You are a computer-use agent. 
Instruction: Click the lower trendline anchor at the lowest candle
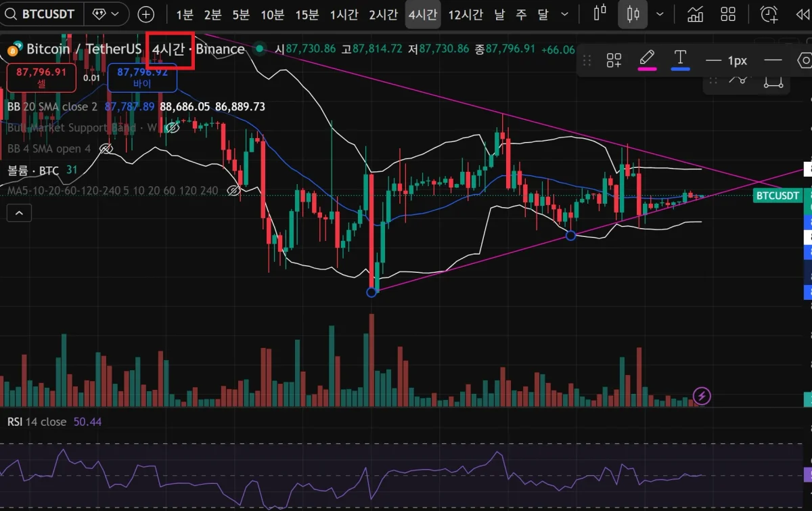point(371,292)
